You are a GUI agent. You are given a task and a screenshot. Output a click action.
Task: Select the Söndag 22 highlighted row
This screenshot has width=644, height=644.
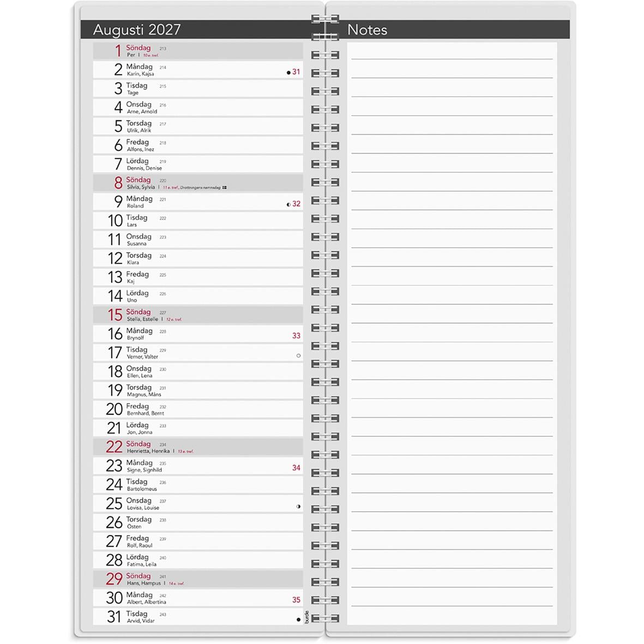coord(198,447)
